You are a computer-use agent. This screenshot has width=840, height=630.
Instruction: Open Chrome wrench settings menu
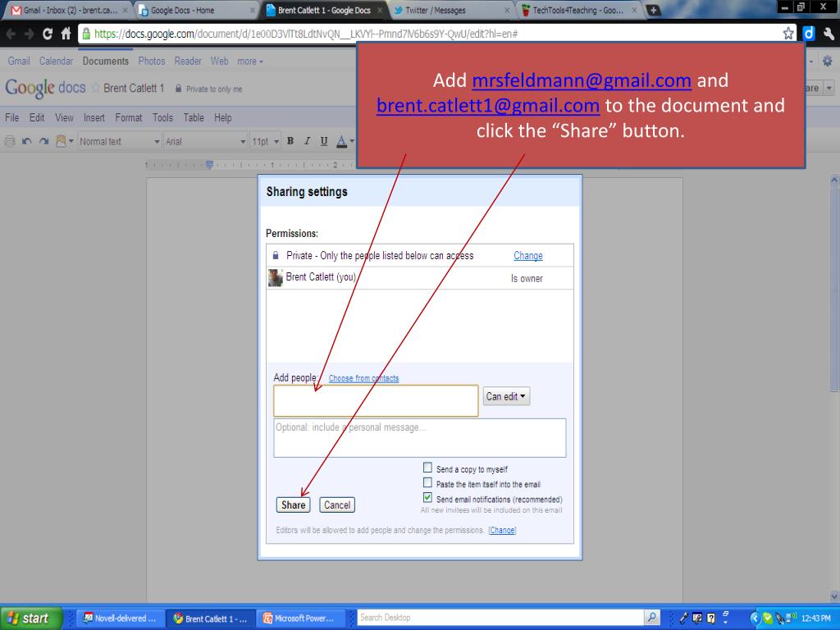pyautogui.click(x=829, y=34)
